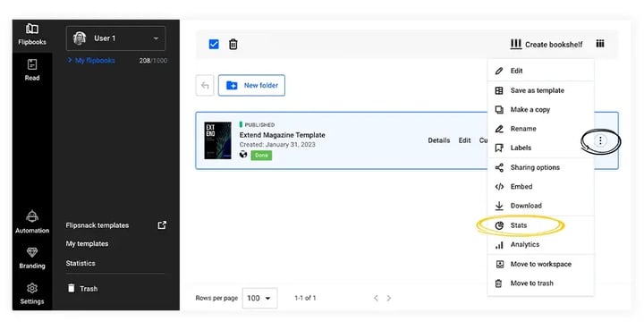Screen dimensions: 644x330
Task: Click the globe visibility icon on flipbook row
Action: (243, 155)
